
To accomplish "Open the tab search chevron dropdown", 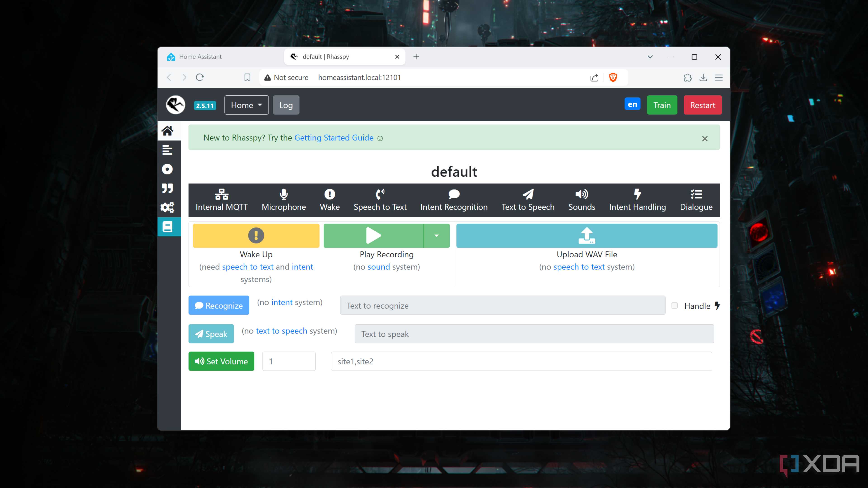I will (x=650, y=56).
